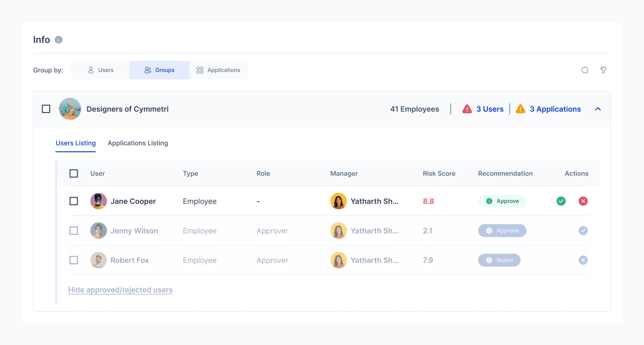
Task: Open search with the magnifier icon
Action: [x=585, y=70]
